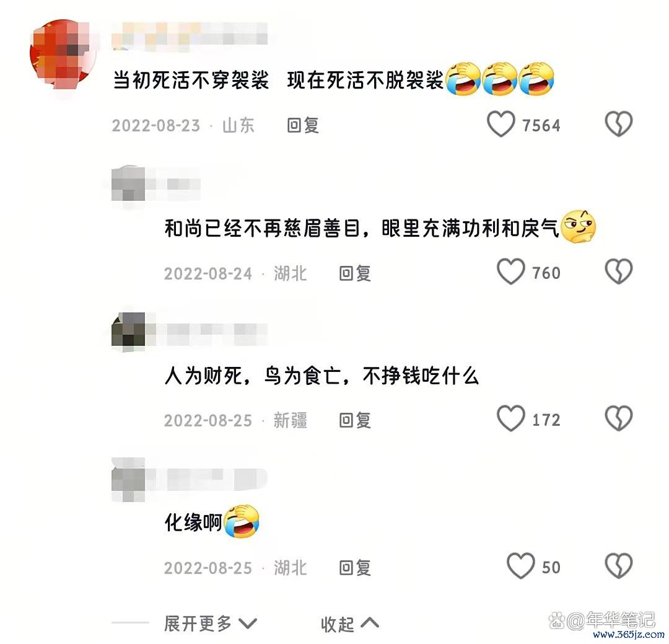The image size is (669, 644).
Task: Like the comment with 760 likes
Action: (x=510, y=271)
